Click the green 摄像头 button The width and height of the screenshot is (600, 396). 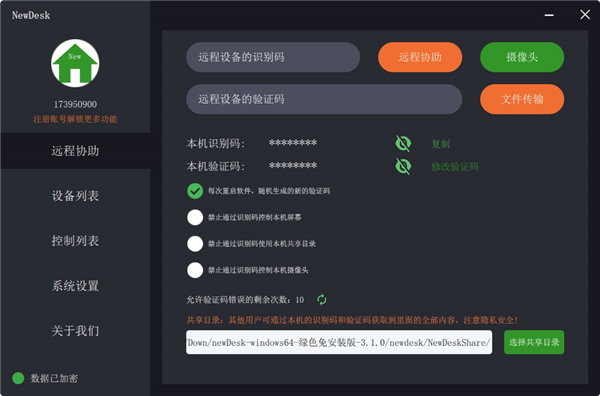pyautogui.click(x=522, y=57)
